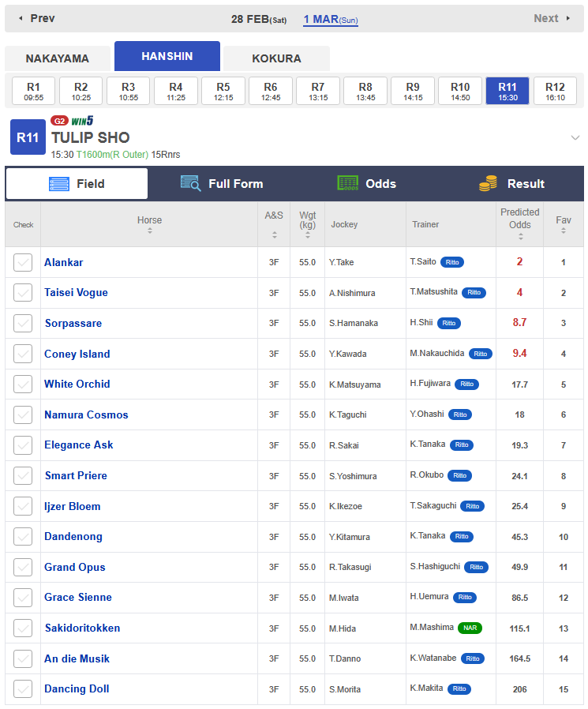This screenshot has width=588, height=709.
Task: Check the box for Smart Priere
Action: point(23,475)
